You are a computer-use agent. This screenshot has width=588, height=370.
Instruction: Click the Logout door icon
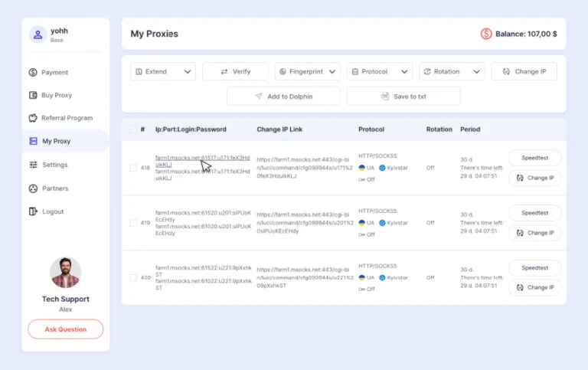coord(33,211)
